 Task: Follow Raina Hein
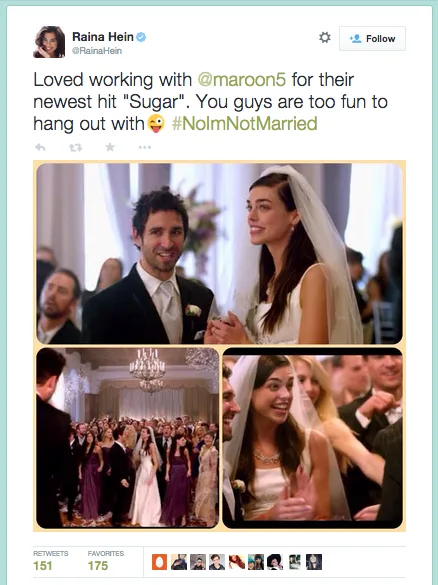click(372, 38)
